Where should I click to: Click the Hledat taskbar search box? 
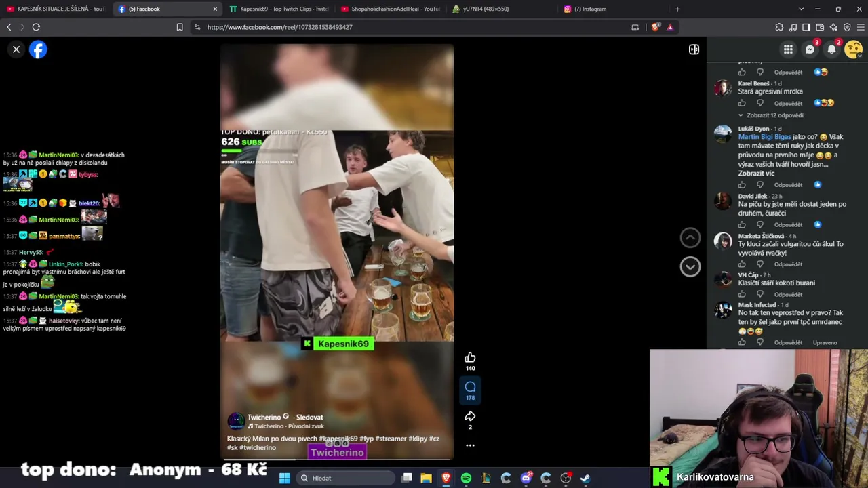[345, 478]
